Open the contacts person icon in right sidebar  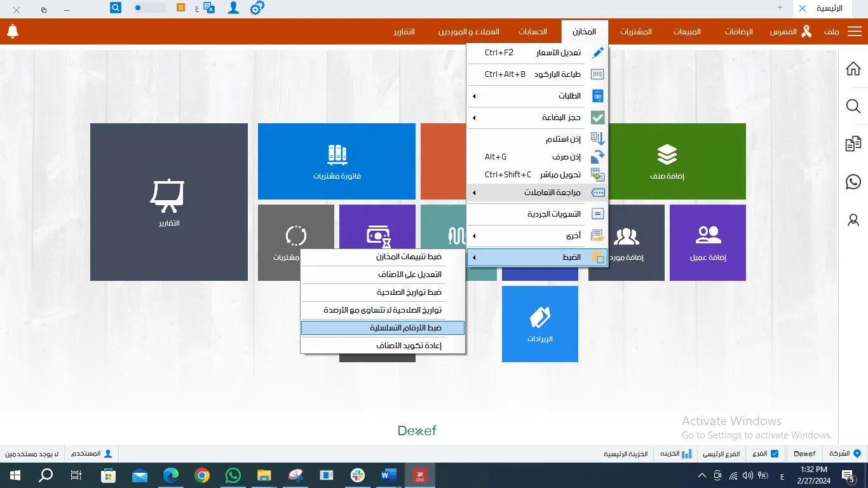tap(853, 220)
